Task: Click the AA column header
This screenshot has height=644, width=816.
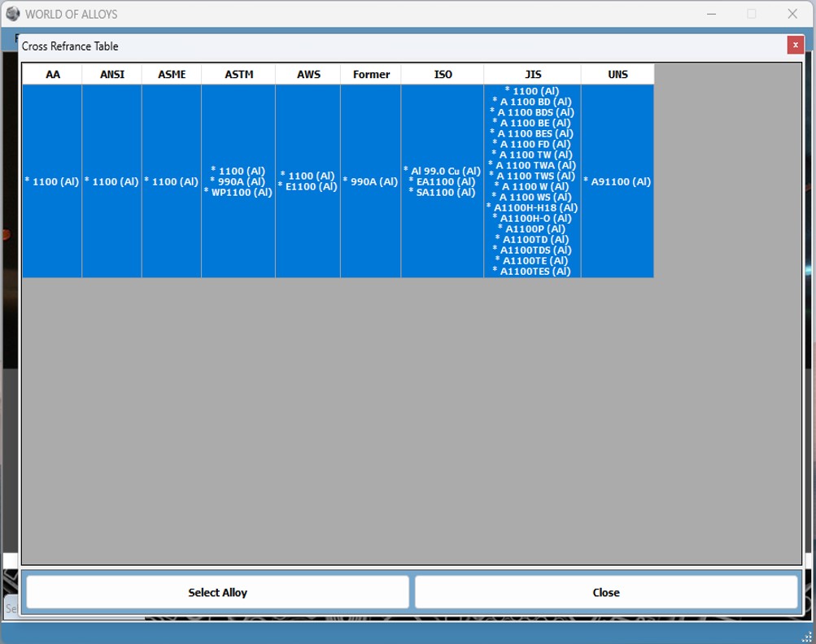Action: click(x=52, y=74)
